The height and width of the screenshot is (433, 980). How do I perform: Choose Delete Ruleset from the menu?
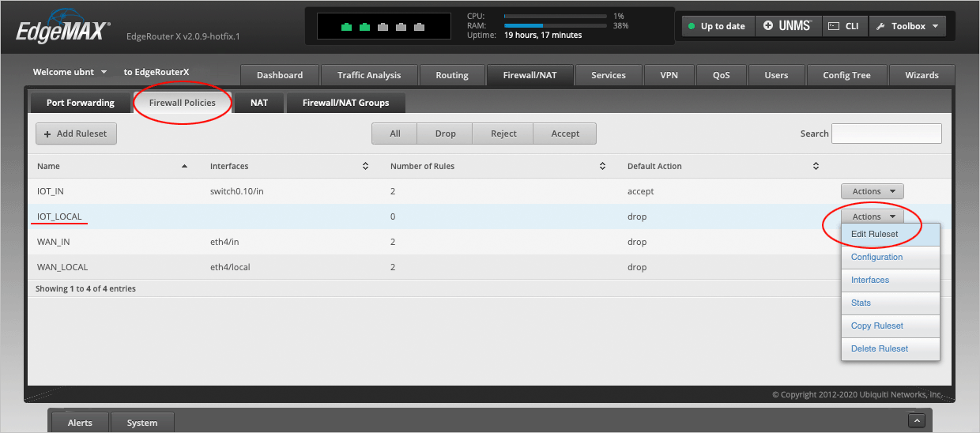point(891,348)
